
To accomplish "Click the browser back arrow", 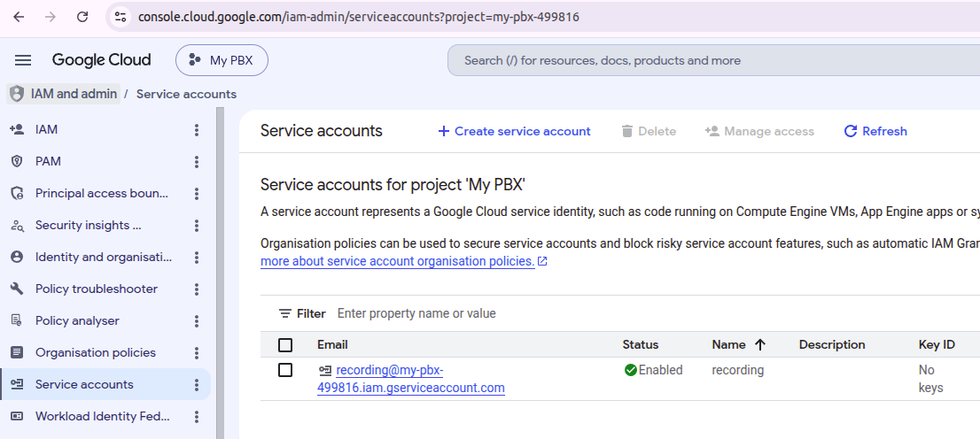I will point(19,17).
